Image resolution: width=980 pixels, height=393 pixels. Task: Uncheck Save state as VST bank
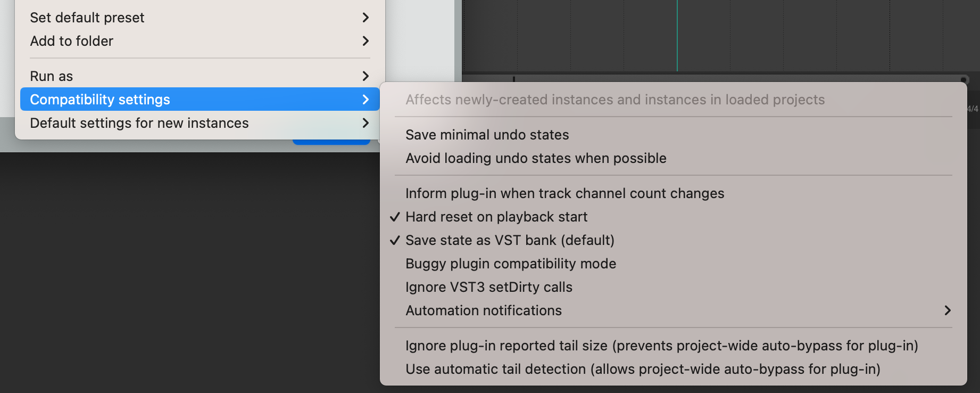pyautogui.click(x=510, y=240)
